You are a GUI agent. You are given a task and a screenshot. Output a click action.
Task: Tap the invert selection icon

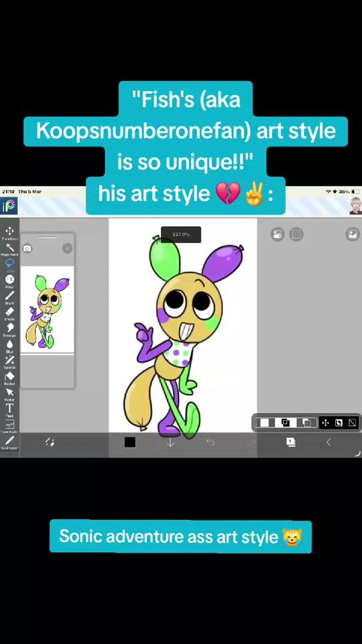[339, 423]
